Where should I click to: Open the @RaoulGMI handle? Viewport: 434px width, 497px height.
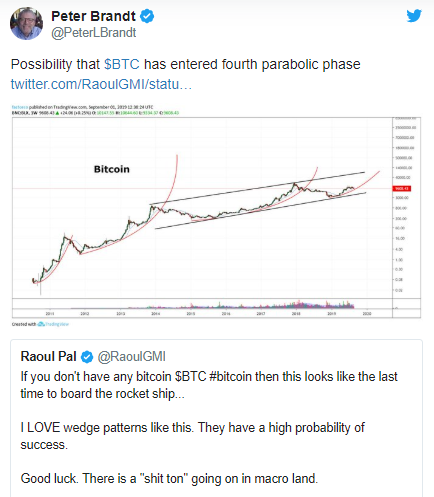point(131,357)
